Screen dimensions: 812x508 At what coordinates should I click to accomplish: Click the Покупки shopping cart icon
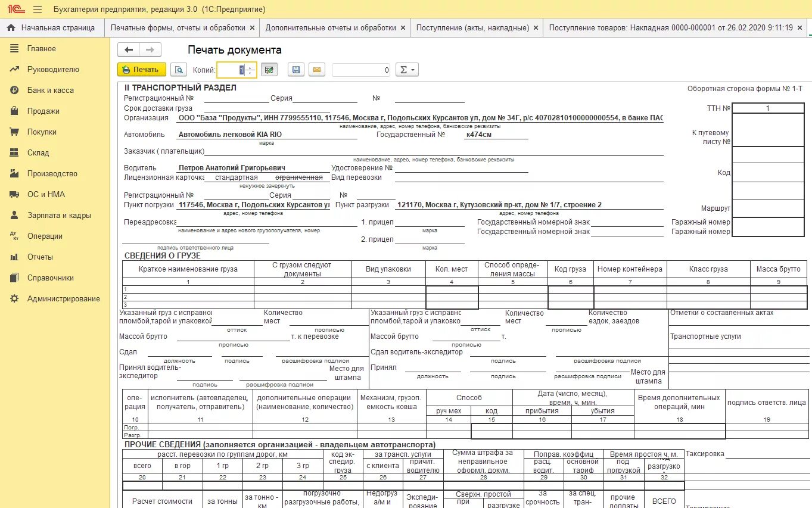(x=14, y=132)
